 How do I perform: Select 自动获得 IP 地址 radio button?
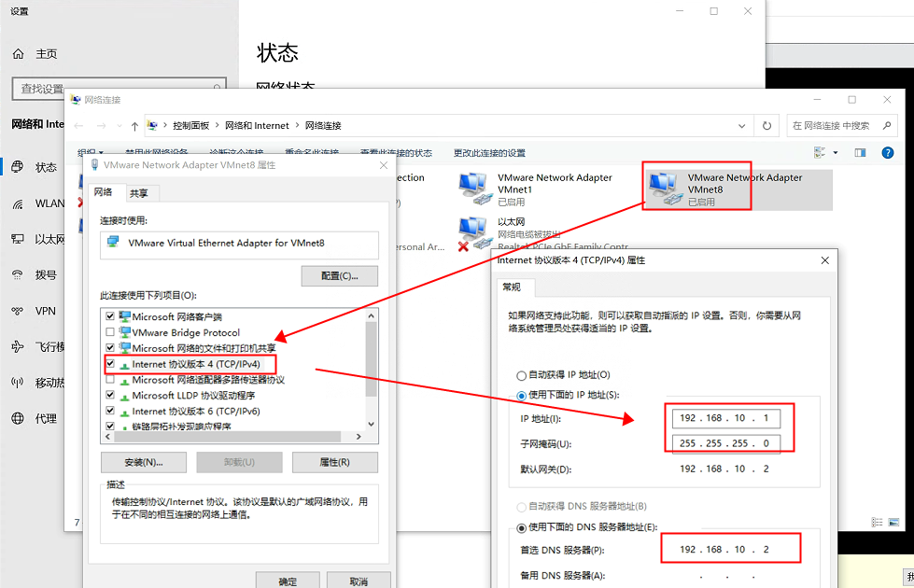[522, 375]
